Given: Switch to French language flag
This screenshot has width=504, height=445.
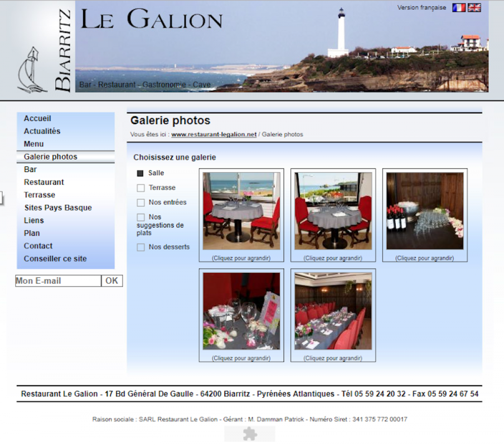Looking at the screenshot, I should [x=459, y=8].
